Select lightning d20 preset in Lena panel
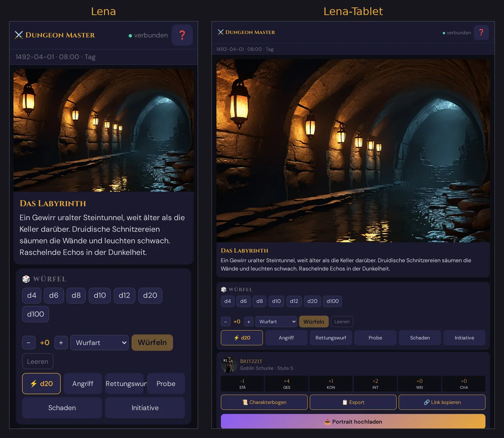The height and width of the screenshot is (438, 504). 41,384
